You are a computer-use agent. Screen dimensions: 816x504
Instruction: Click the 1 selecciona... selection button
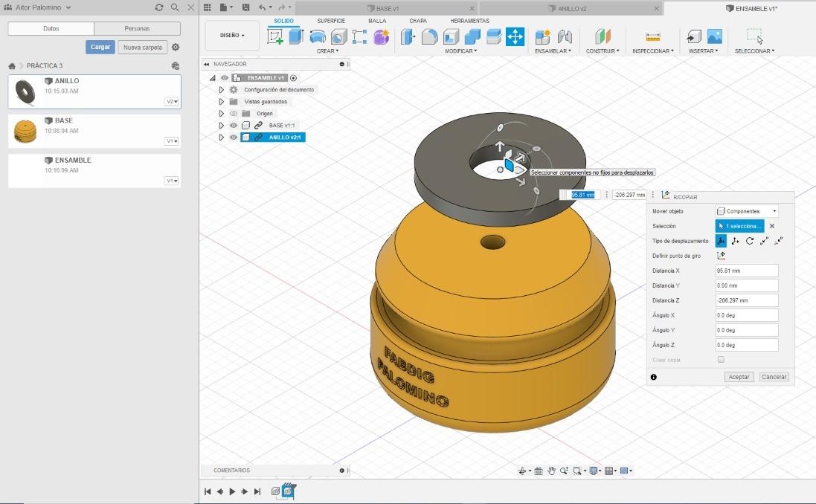739,226
